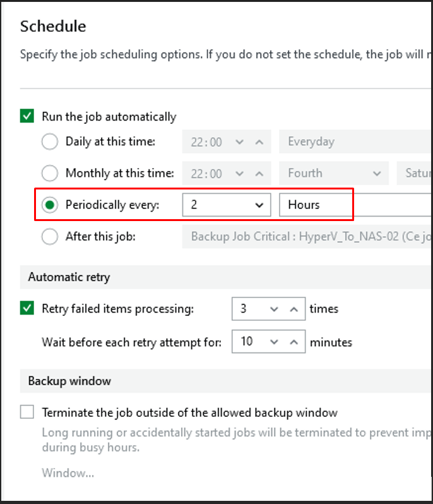433x504 pixels.
Task: Select Monthly at this time option
Action: pyautogui.click(x=49, y=173)
